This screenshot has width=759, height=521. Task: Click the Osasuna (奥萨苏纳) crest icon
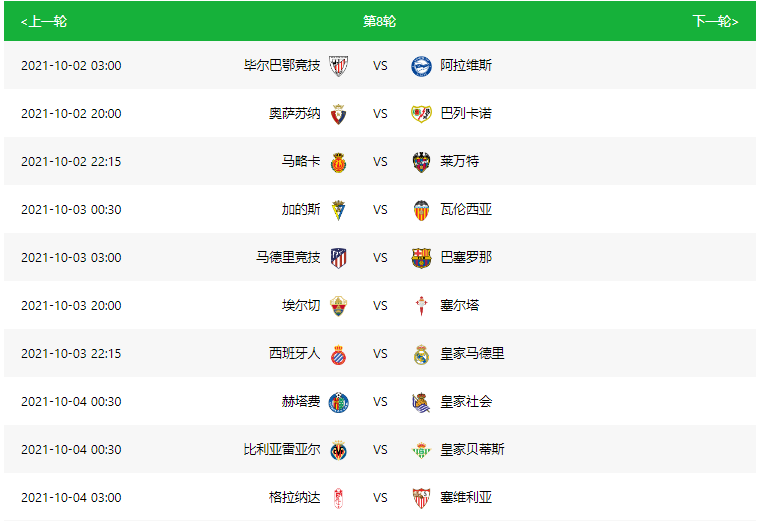(x=338, y=114)
